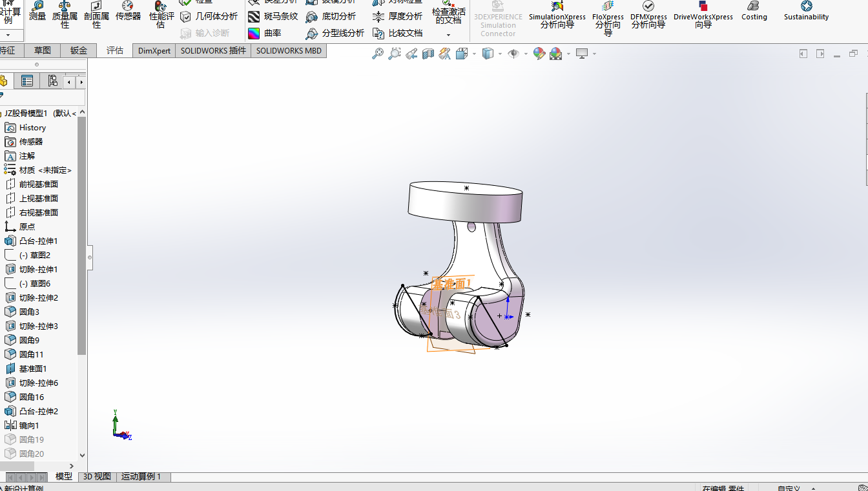This screenshot has width=868, height=491.
Task: Open the 传感器 sensor tool in ribbon
Action: coord(128,12)
